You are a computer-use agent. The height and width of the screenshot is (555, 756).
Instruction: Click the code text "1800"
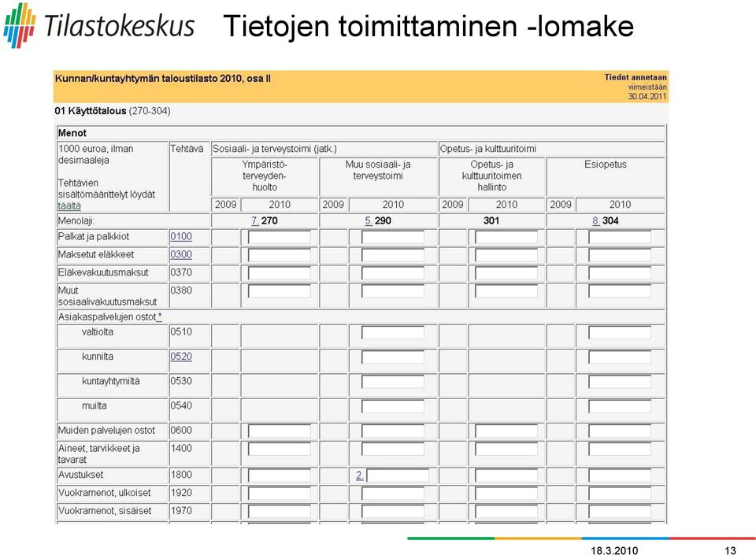(x=181, y=475)
